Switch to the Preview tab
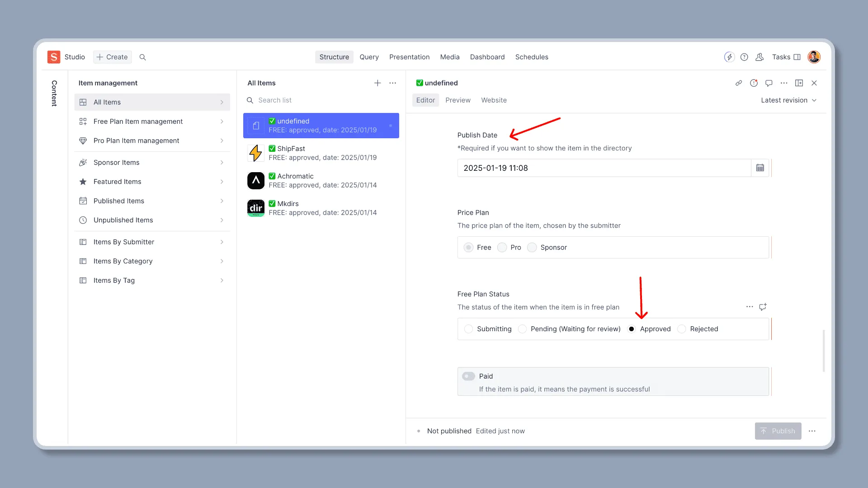Viewport: 868px width, 488px height. point(457,100)
